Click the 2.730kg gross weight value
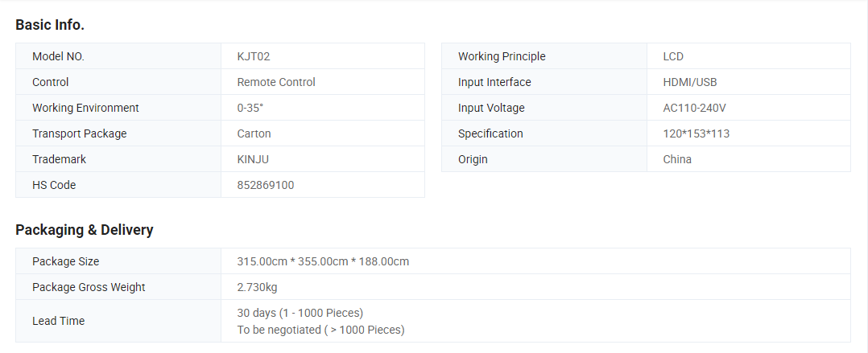868x353 pixels. 258,287
